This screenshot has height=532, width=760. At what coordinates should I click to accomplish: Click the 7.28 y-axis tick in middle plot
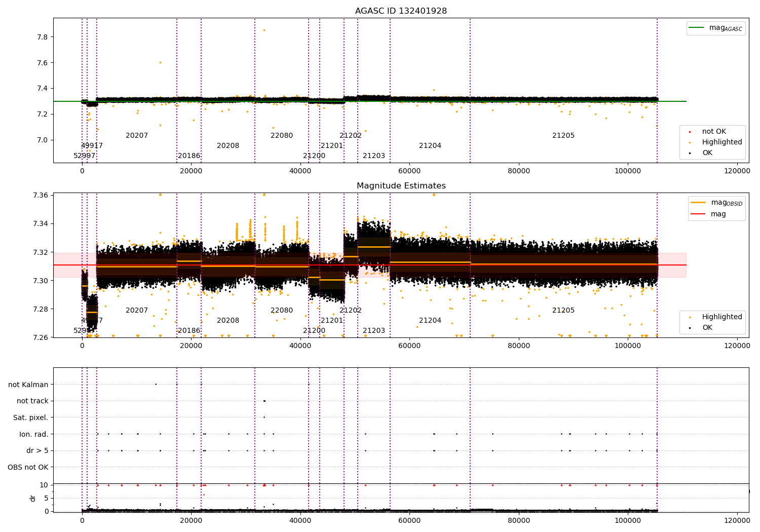pos(41,310)
